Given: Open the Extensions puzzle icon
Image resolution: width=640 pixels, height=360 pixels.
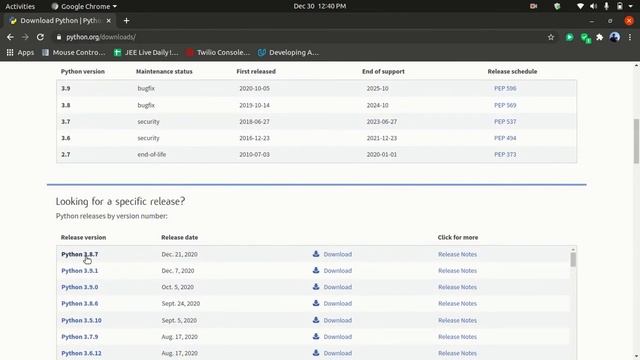Looking at the screenshot, I should [600, 37].
